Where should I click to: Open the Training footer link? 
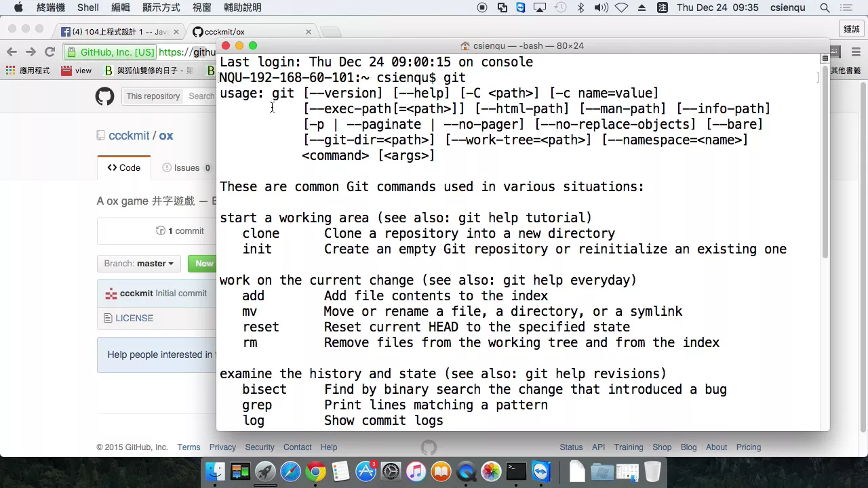coord(629,447)
